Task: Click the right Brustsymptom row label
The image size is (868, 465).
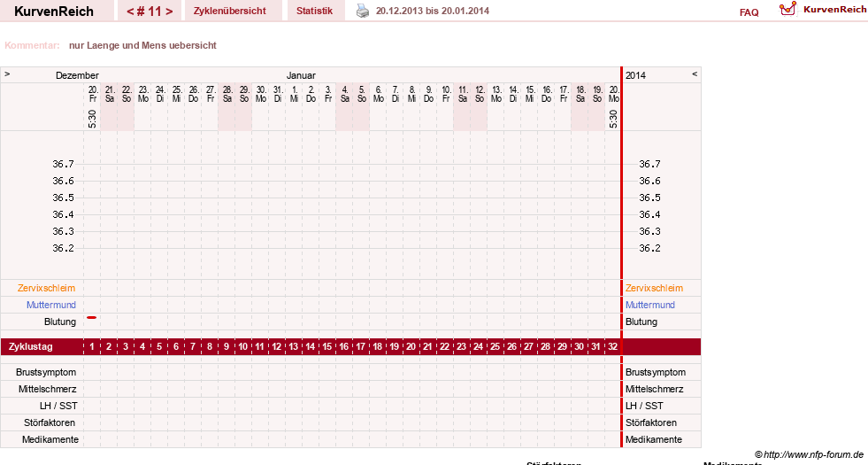Action: 656,373
